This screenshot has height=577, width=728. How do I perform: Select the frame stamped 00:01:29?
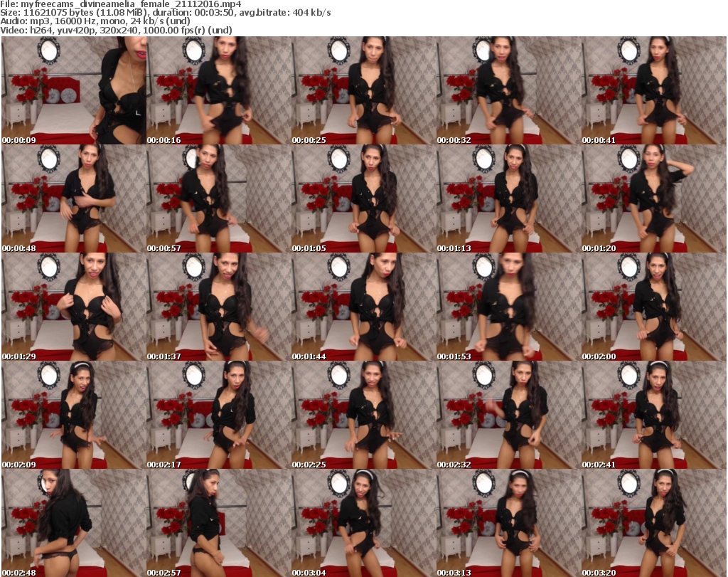point(74,307)
